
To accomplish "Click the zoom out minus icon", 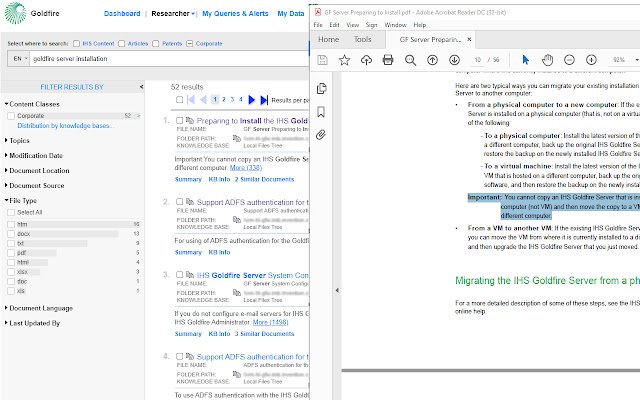I will (x=569, y=60).
